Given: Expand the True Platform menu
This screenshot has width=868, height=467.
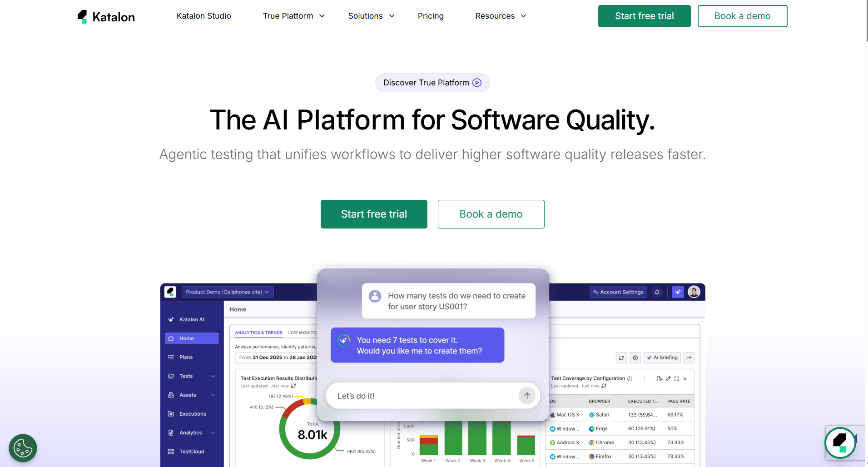Looking at the screenshot, I should (293, 16).
